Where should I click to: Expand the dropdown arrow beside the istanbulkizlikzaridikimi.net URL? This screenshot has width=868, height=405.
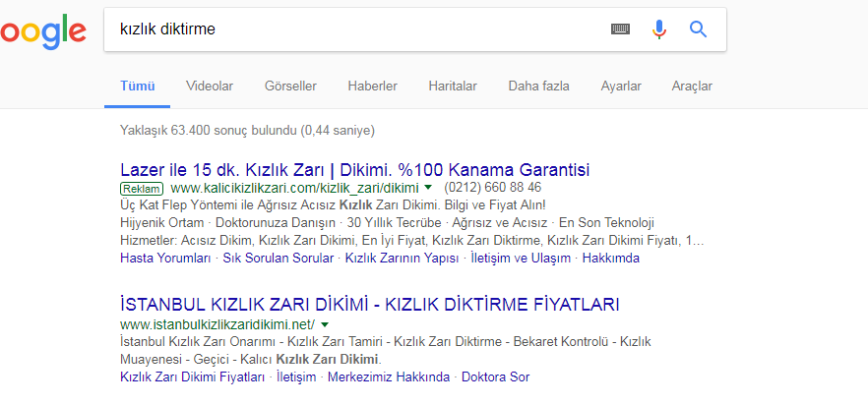(325, 324)
